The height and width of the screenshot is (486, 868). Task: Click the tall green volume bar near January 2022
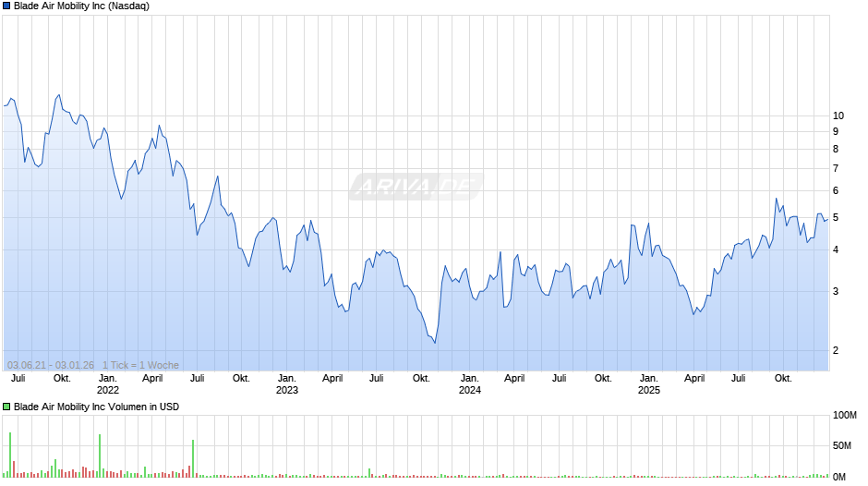100,456
